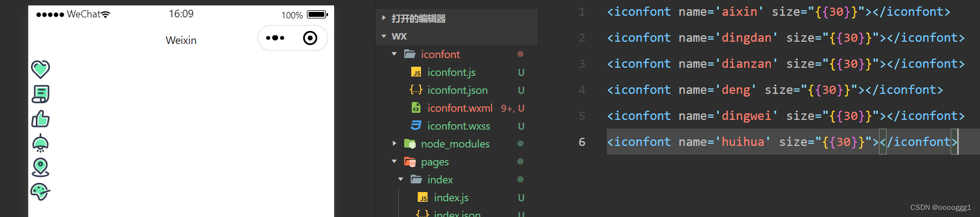Collapse the iconfont folder arrow
Image resolution: width=980 pixels, height=217 pixels.
394,54
